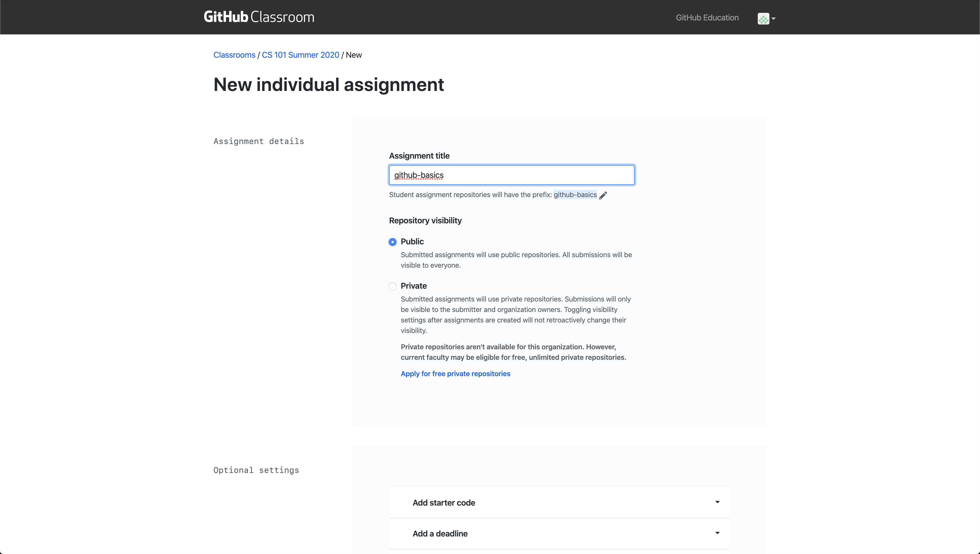
Task: Select the Public visibility radio button
Action: (392, 242)
